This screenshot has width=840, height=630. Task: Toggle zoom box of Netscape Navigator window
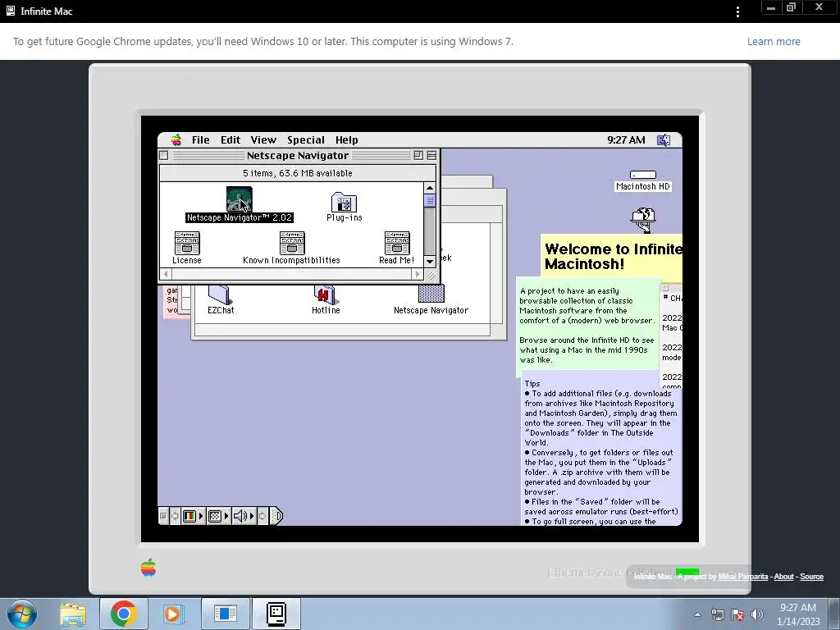(x=418, y=155)
